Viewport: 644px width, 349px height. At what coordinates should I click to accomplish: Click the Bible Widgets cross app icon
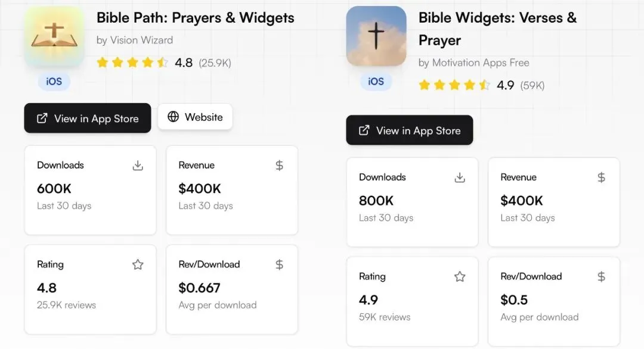376,36
